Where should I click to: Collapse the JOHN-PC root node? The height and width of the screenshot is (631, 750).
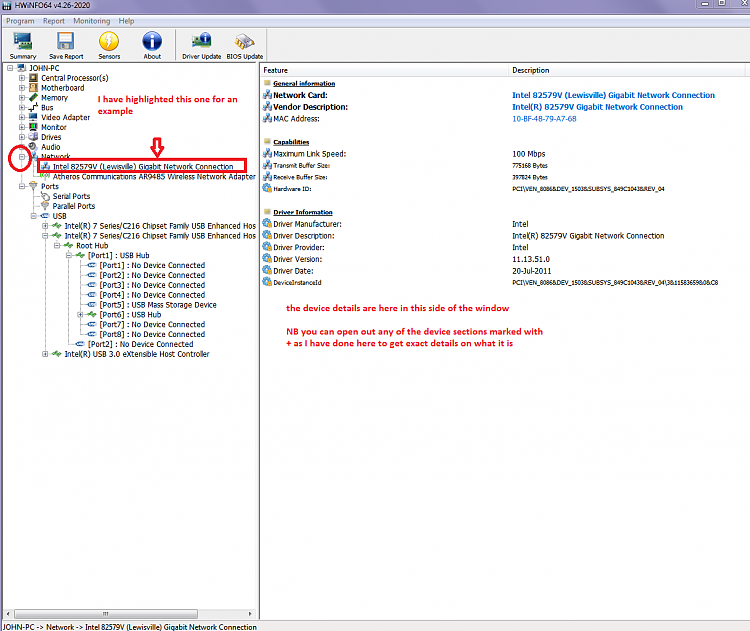pyautogui.click(x=10, y=68)
